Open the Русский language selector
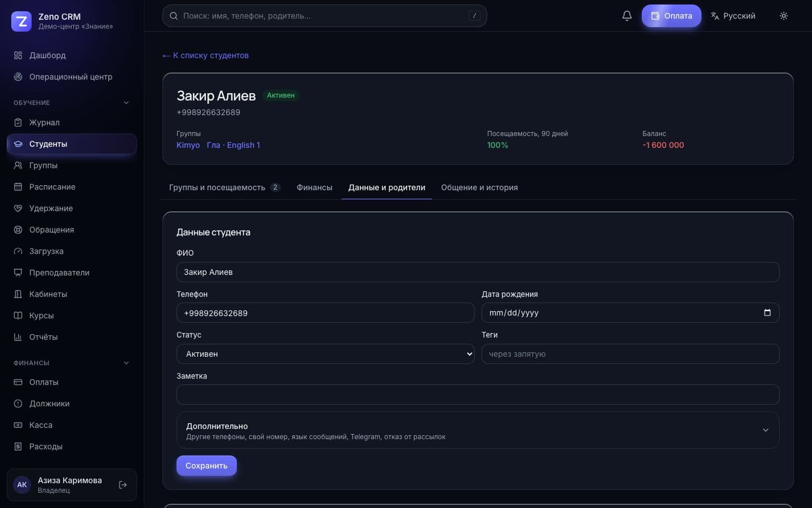The height and width of the screenshot is (508, 812). click(733, 16)
